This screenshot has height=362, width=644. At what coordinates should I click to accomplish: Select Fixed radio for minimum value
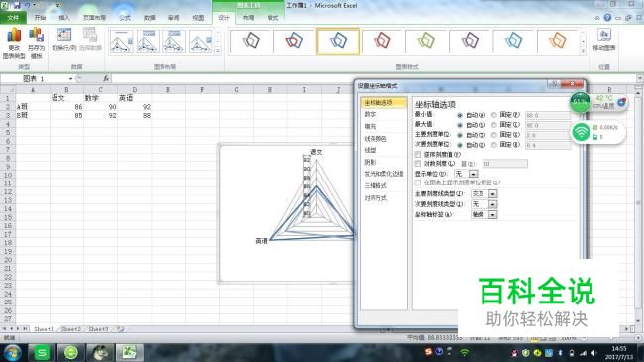(494, 116)
